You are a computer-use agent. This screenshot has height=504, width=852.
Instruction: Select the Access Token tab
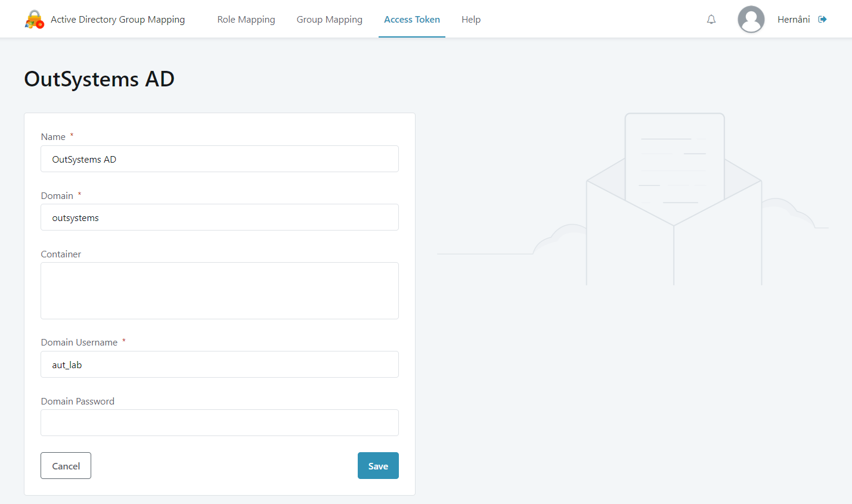coord(412,20)
